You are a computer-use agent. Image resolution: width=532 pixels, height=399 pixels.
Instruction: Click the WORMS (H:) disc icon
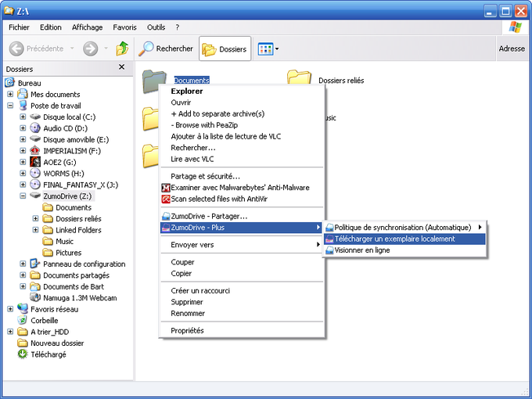tap(35, 173)
